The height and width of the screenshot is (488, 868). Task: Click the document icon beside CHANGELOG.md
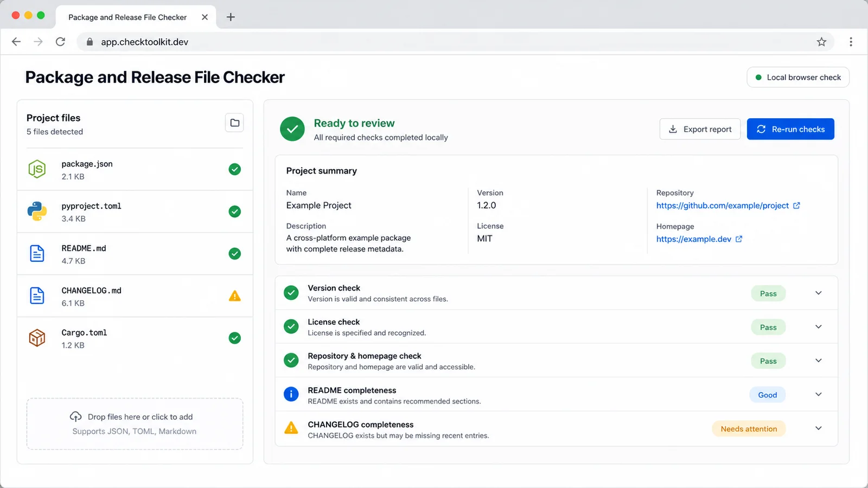coord(37,296)
